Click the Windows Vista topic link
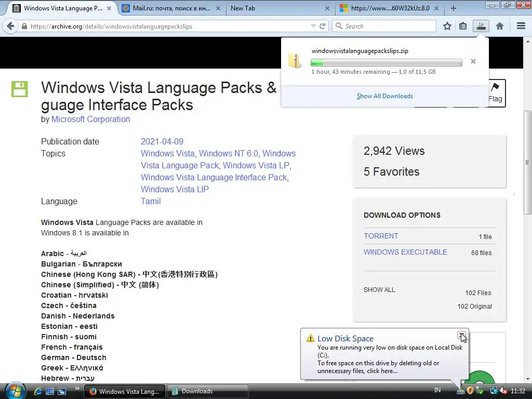Image resolution: width=532 pixels, height=399 pixels. click(x=168, y=153)
